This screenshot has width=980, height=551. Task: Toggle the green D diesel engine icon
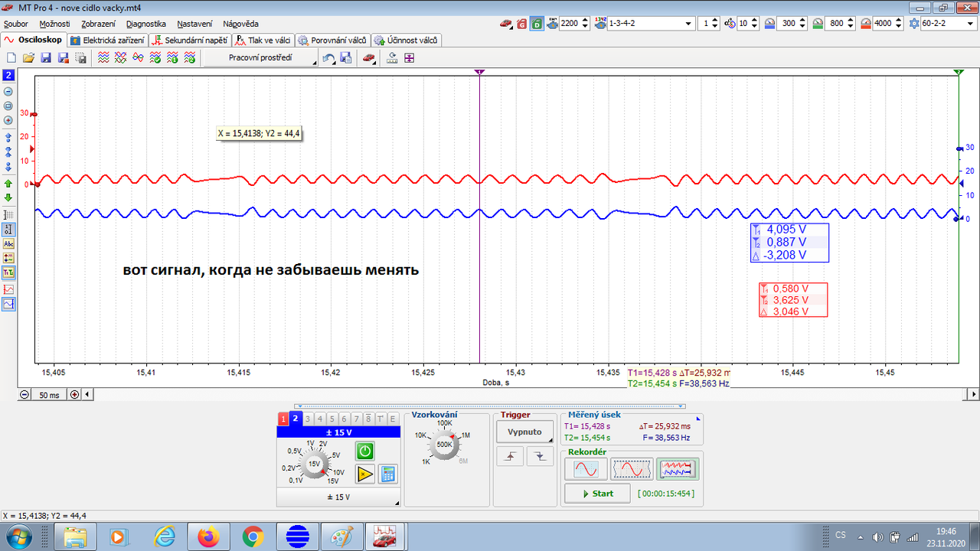click(537, 23)
